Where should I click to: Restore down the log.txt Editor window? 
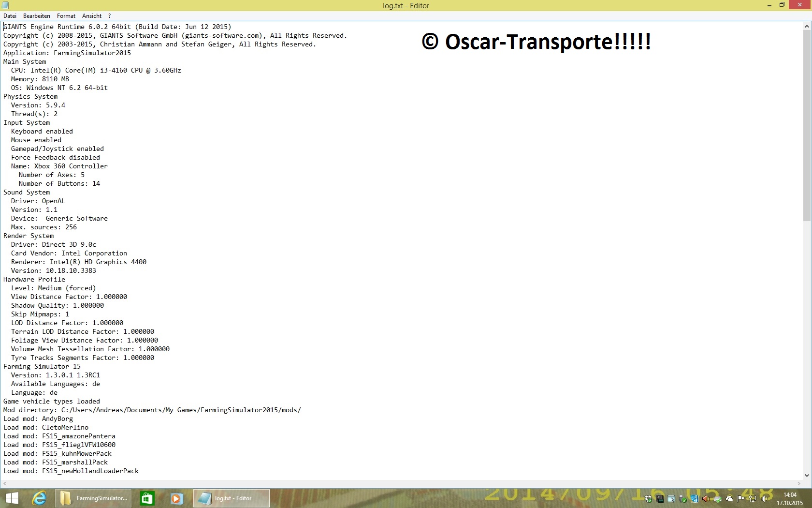click(x=782, y=5)
